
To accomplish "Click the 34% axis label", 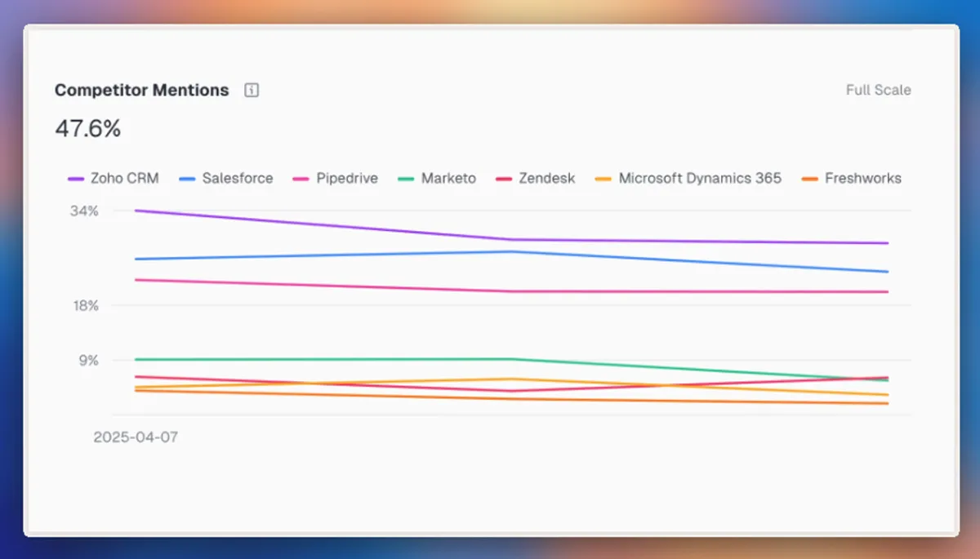I will click(x=83, y=211).
